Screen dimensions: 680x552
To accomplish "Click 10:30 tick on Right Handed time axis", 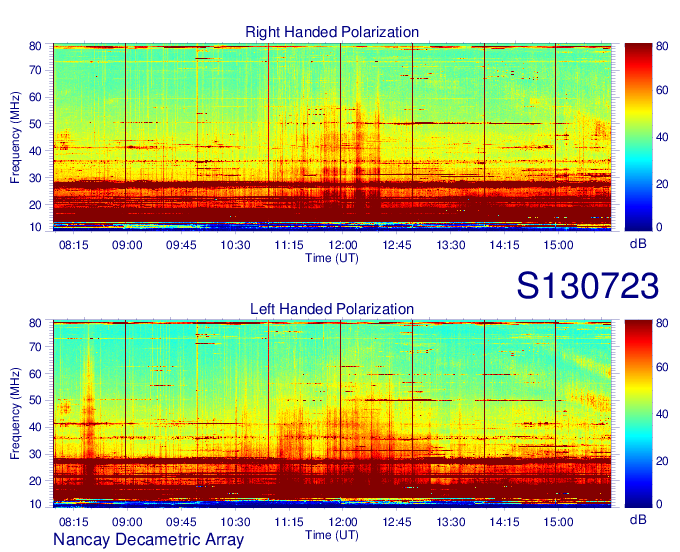I will 235,245.
